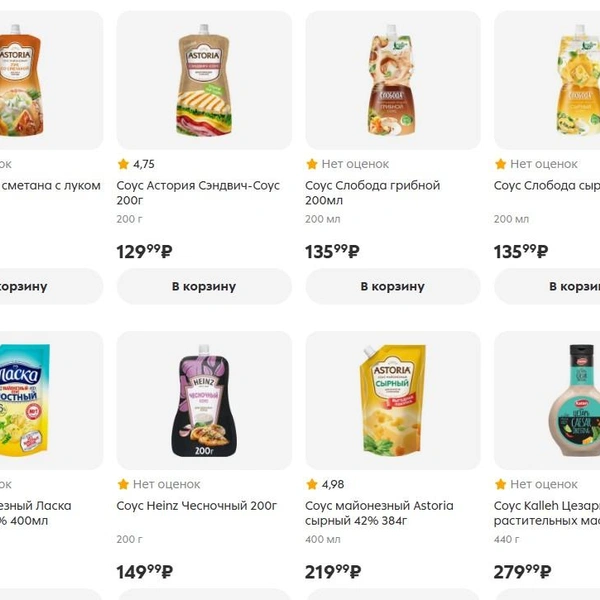
Task: Add Соус Слобода грибной to cart
Action: (x=393, y=286)
